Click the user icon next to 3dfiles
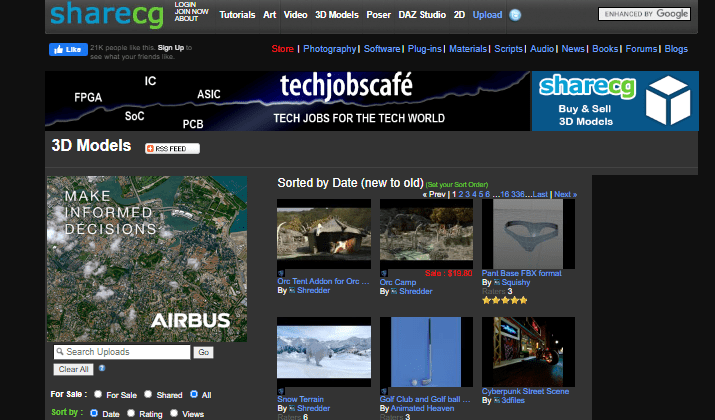Screen dimensions: 715x420 pyautogui.click(x=497, y=400)
